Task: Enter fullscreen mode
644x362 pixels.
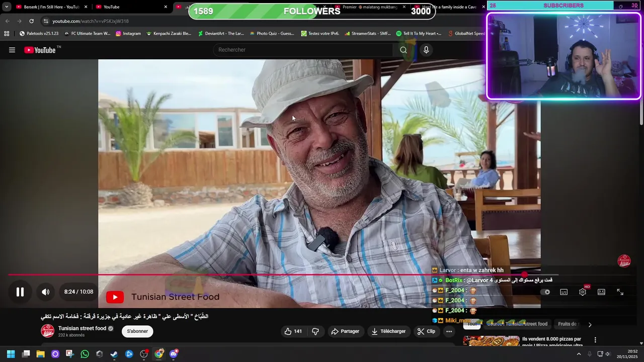Action: pyautogui.click(x=620, y=292)
